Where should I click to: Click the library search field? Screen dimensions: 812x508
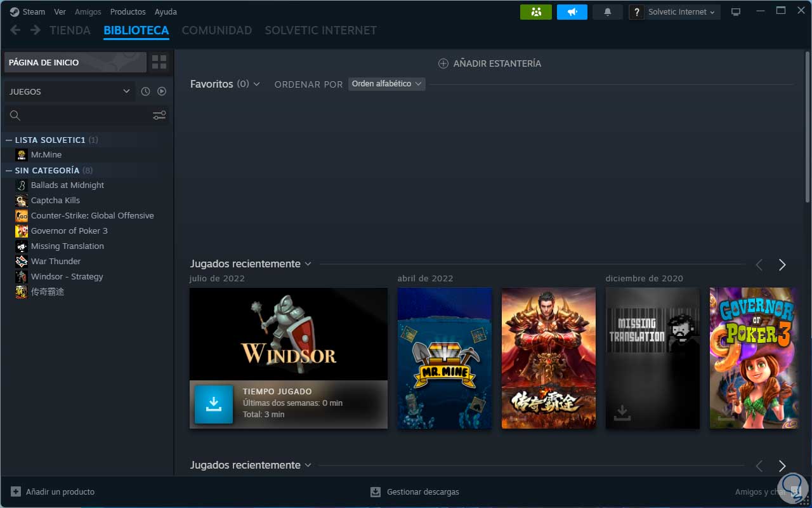click(77, 115)
